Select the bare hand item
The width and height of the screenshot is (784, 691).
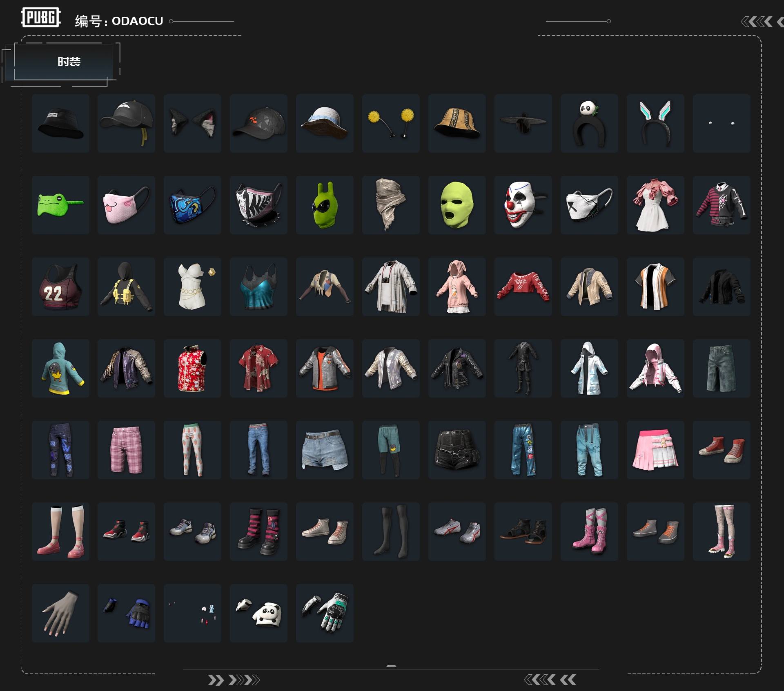[x=60, y=613]
